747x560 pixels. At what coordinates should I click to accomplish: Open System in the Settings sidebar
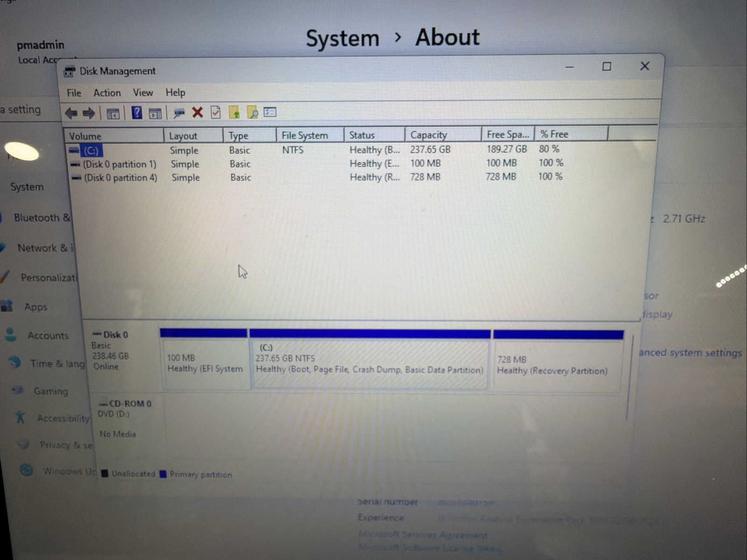tap(27, 187)
